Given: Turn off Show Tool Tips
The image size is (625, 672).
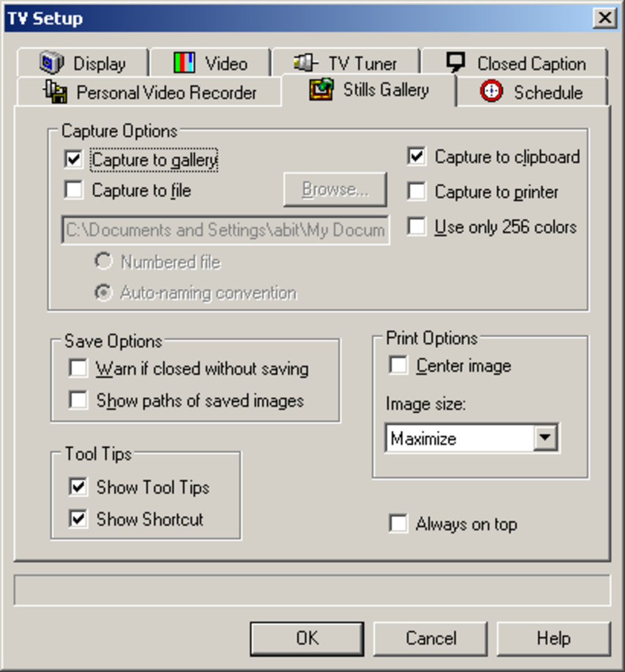Looking at the screenshot, I should pyautogui.click(x=78, y=487).
